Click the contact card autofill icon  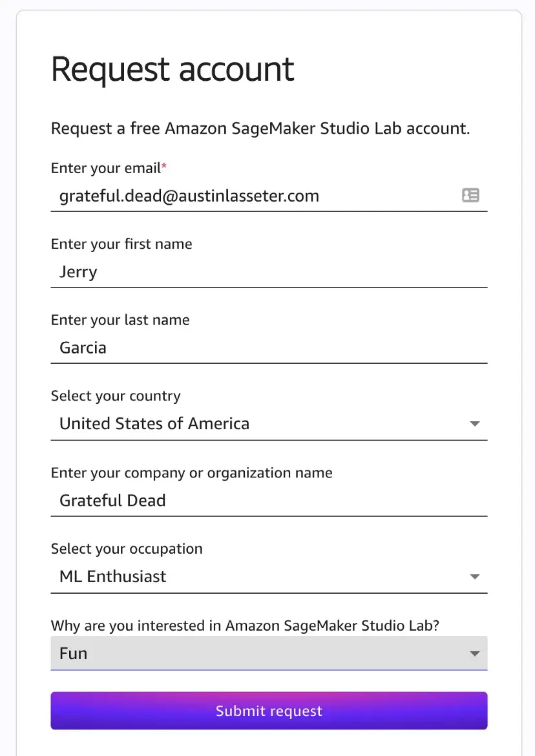click(x=470, y=195)
